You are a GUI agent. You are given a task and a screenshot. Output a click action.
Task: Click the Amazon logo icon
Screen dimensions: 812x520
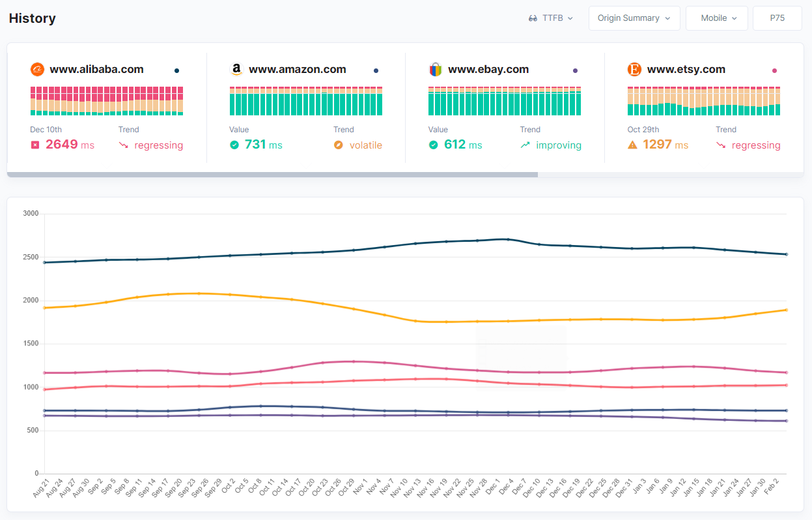point(236,70)
